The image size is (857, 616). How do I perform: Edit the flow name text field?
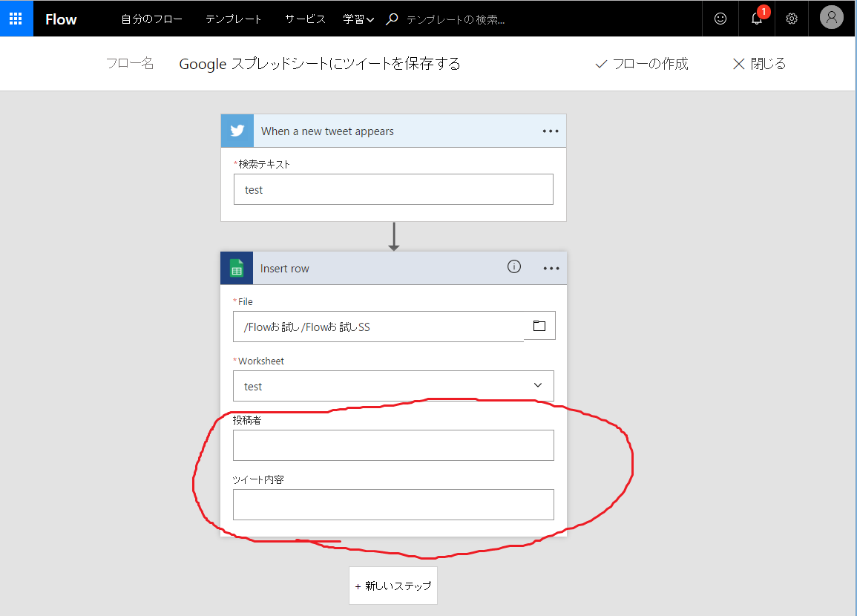pos(320,64)
